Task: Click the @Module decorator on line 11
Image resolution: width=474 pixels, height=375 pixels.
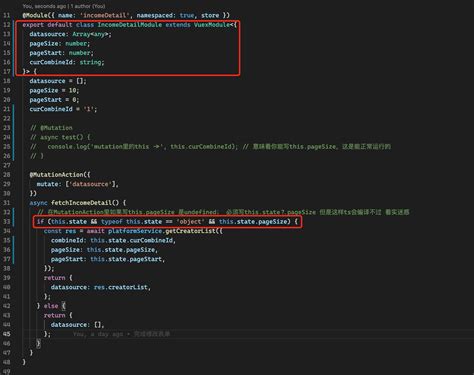Action: pos(35,15)
